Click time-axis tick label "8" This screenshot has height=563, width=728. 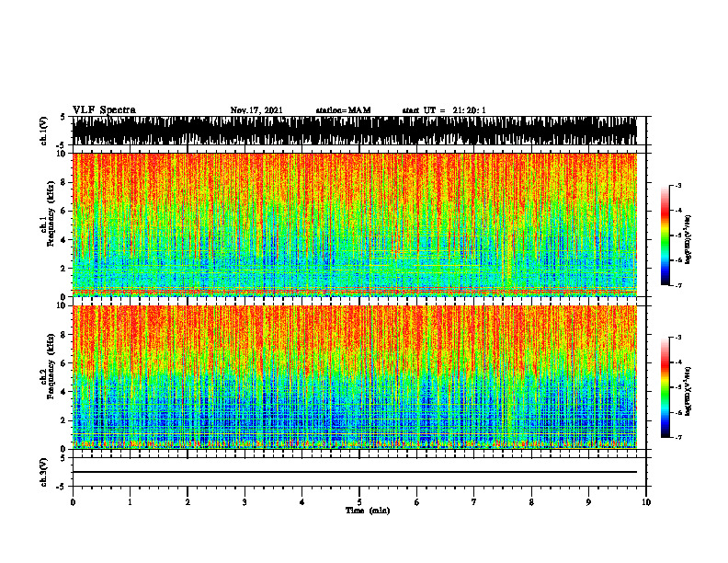coord(531,502)
